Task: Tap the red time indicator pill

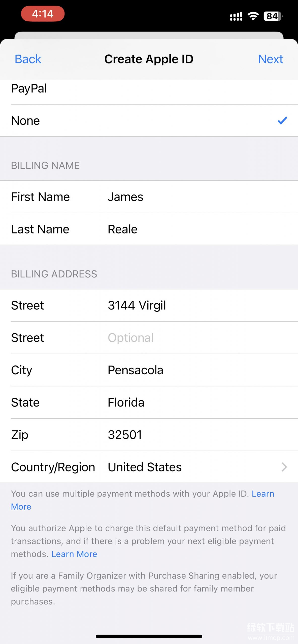Action: 43,14
